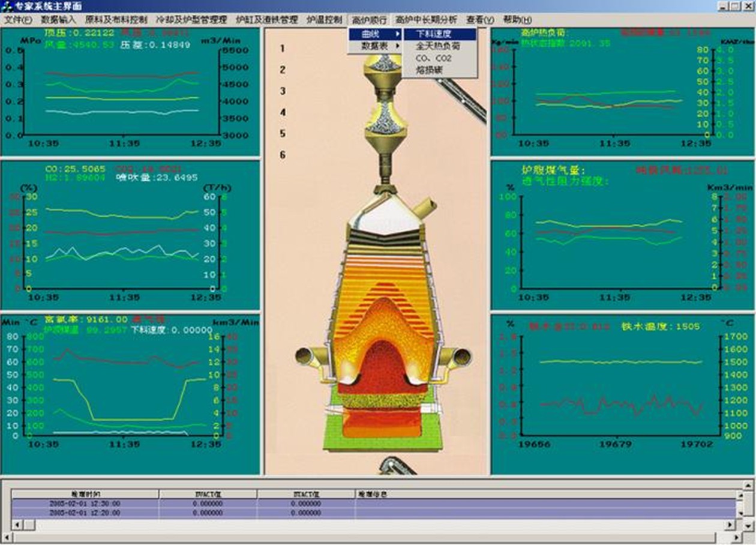This screenshot has width=756, height=545.
Task: Choose 全天热负荷 menu entry
Action: click(x=438, y=46)
